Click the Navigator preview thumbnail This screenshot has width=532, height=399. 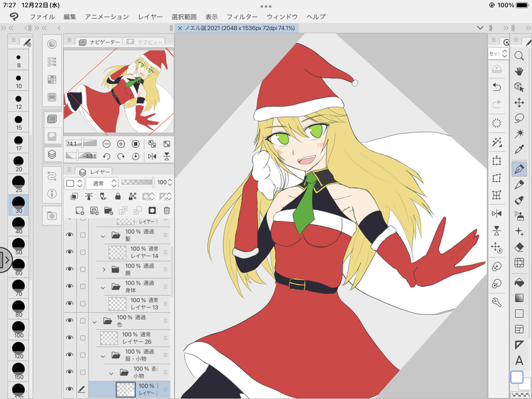coord(119,90)
